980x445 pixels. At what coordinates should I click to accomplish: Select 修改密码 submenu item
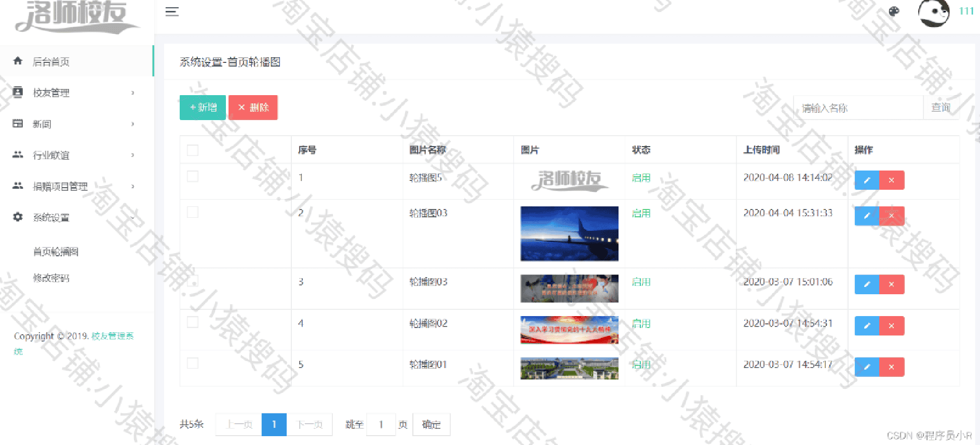point(51,278)
